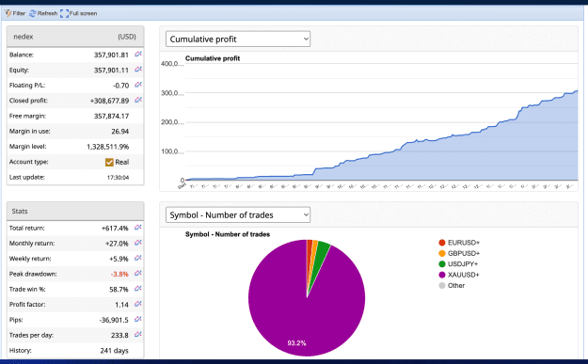Click the Last update time 17:30:04
The image size is (588, 364).
(118, 178)
